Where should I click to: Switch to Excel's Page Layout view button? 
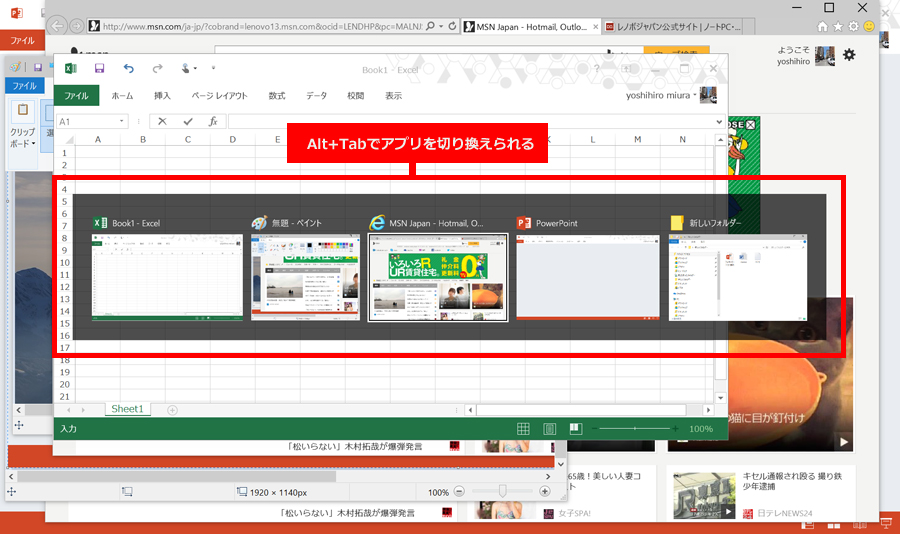click(549, 429)
